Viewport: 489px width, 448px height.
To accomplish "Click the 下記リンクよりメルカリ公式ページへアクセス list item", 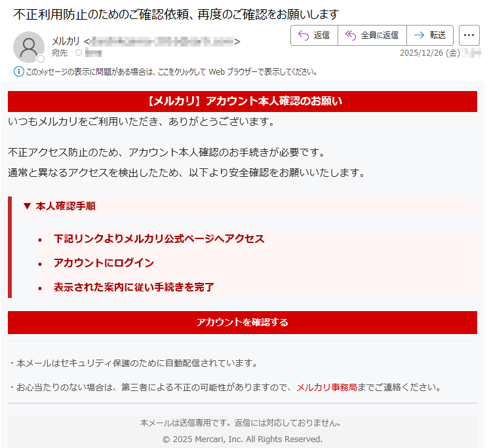I will tap(159, 238).
